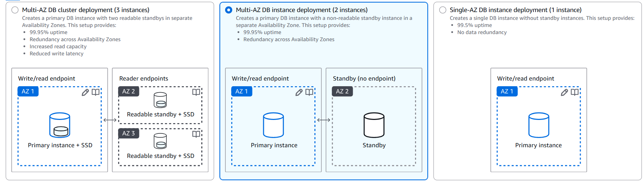Select Multi-AZ DB instance deployment radio button
Viewport: 644px width, 187px height.
click(x=229, y=10)
